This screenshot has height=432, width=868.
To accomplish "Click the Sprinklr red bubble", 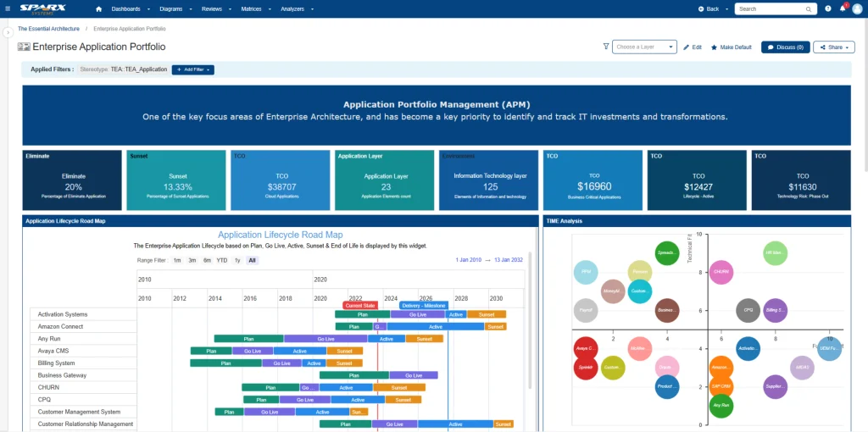I will coord(586,368).
